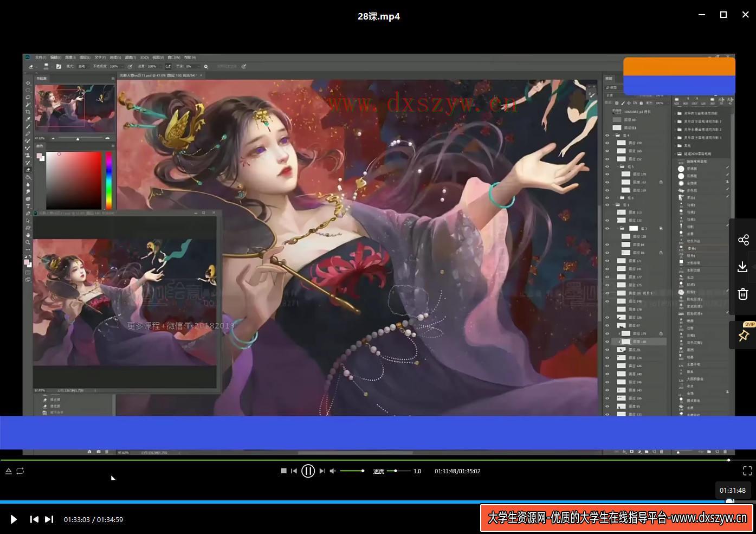Click the share icon on right sidebar

(743, 240)
